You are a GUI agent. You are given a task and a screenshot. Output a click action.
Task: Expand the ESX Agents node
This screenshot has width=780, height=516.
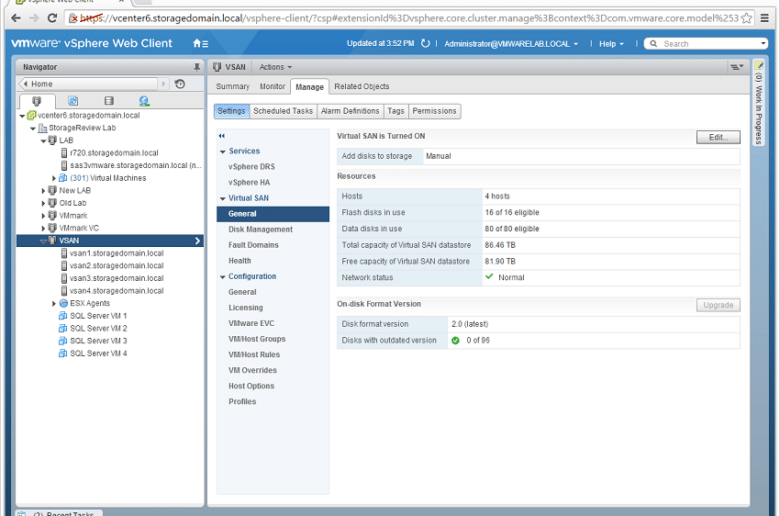tap(54, 303)
